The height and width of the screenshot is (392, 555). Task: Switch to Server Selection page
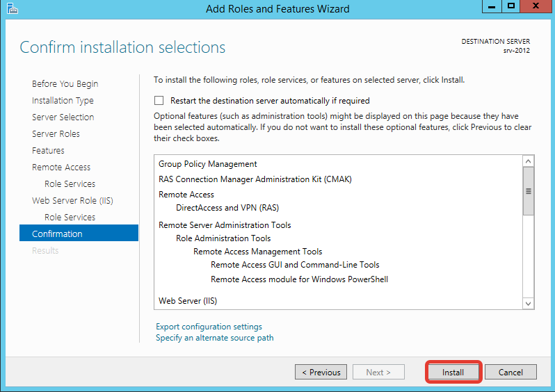(x=63, y=117)
